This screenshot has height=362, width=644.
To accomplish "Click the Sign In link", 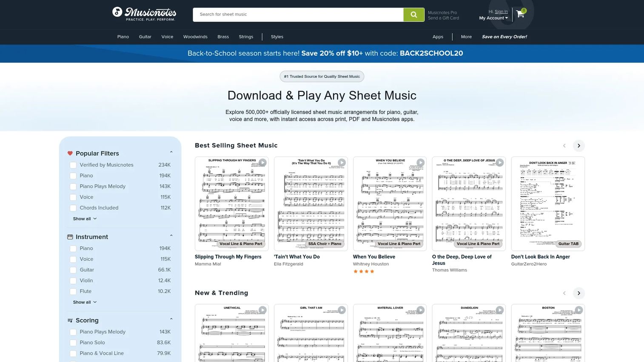I will [501, 12].
